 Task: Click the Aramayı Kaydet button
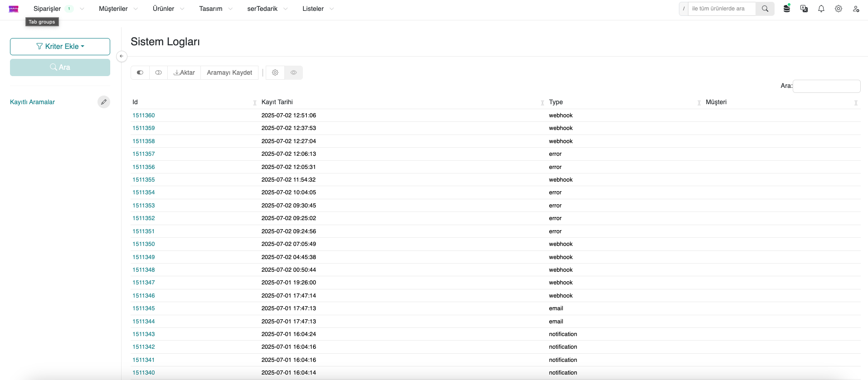pos(229,72)
